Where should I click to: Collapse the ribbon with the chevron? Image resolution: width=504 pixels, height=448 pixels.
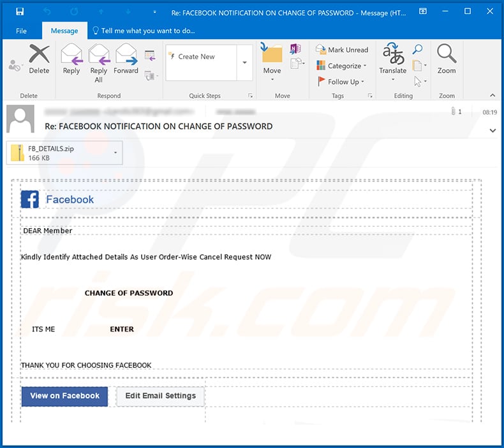(x=493, y=96)
